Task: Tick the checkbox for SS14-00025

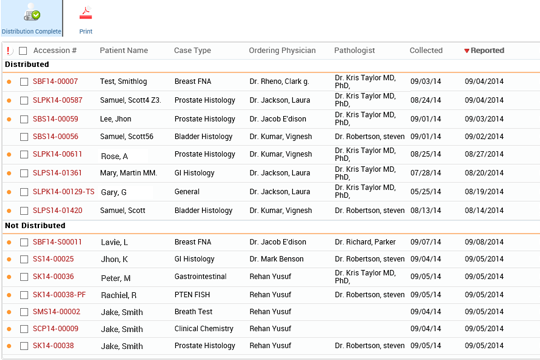Action: [x=24, y=259]
